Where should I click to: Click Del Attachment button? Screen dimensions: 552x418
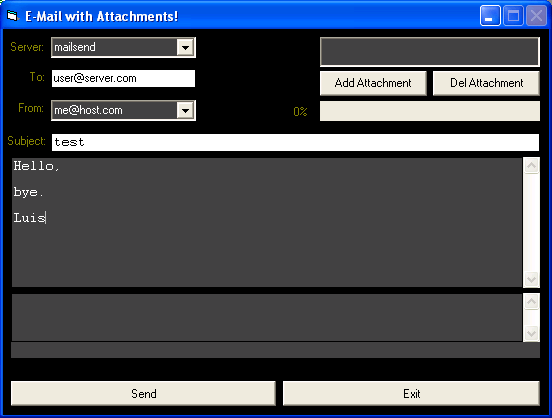pyautogui.click(x=486, y=83)
